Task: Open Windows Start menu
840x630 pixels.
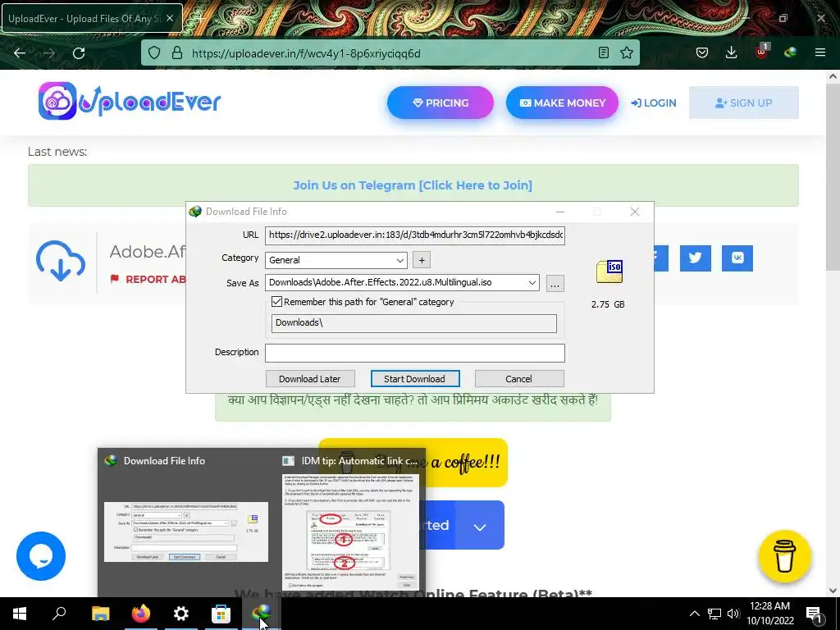Action: [20, 614]
